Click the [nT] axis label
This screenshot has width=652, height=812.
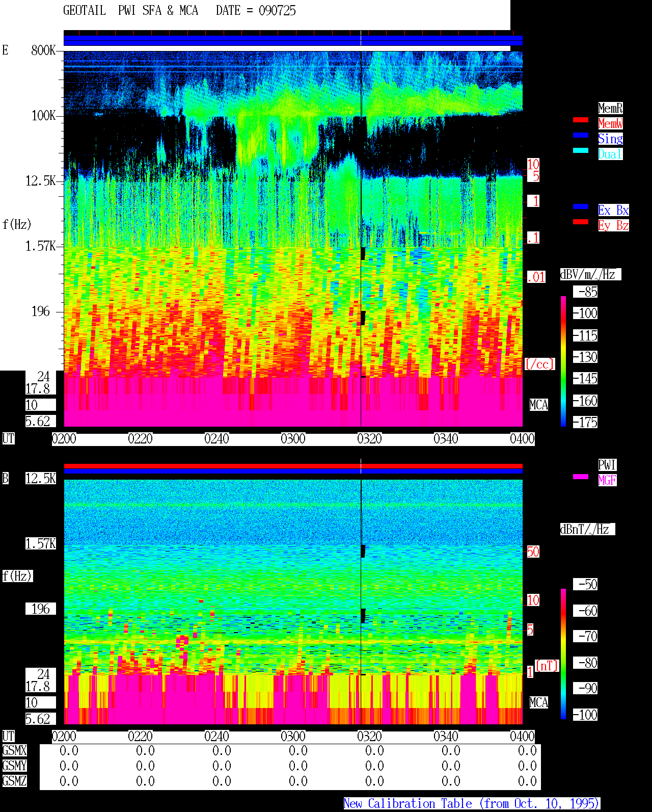pyautogui.click(x=547, y=665)
